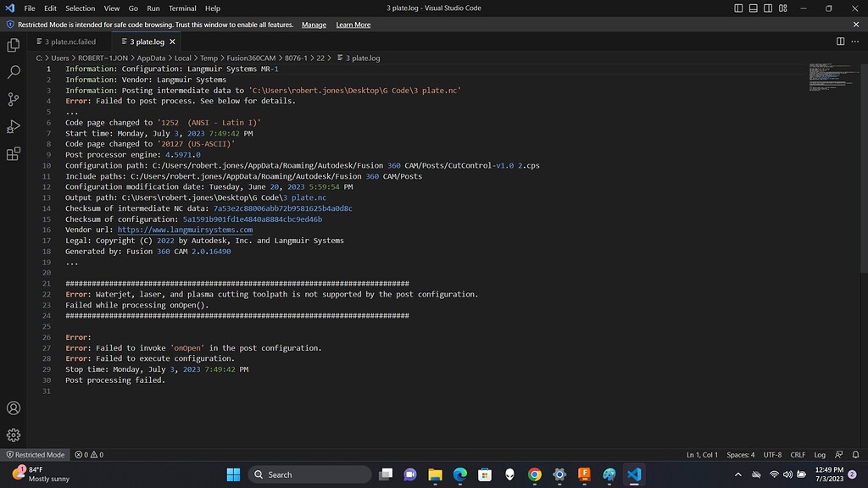Toggle the bottom panel layout button
Screen dimensions: 868x488
(754, 8)
